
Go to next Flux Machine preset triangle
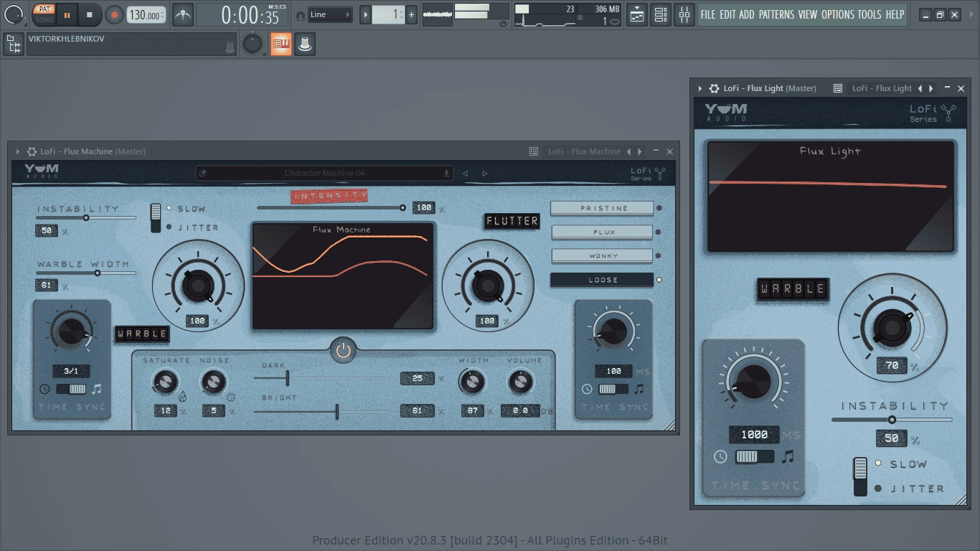pyautogui.click(x=484, y=173)
